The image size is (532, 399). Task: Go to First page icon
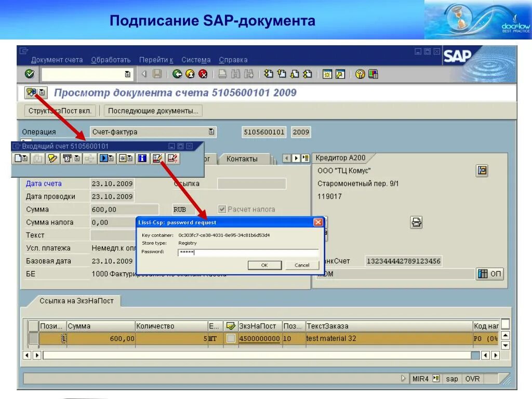[x=269, y=74]
